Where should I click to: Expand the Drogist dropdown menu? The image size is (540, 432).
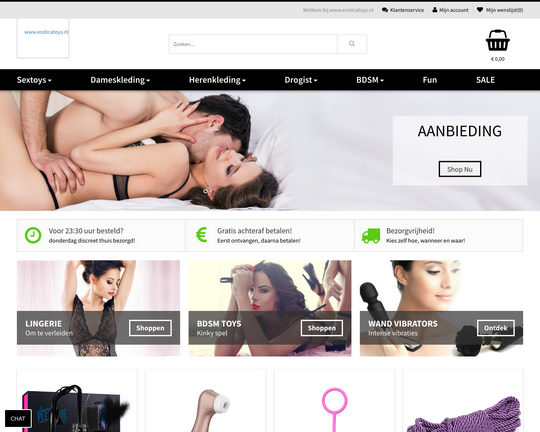(x=301, y=80)
